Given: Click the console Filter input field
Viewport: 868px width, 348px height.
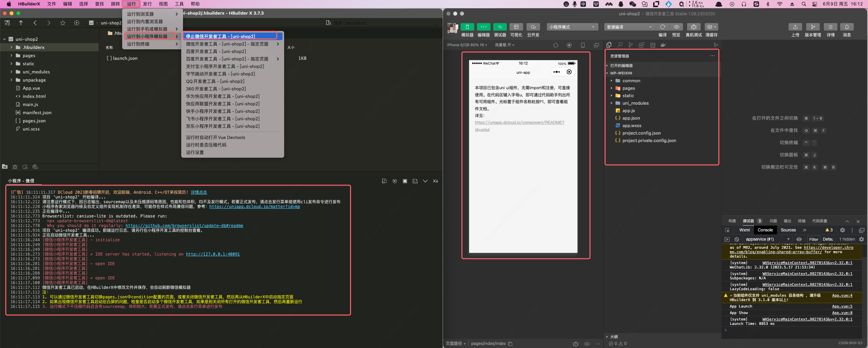Looking at the screenshot, I should 814,239.
